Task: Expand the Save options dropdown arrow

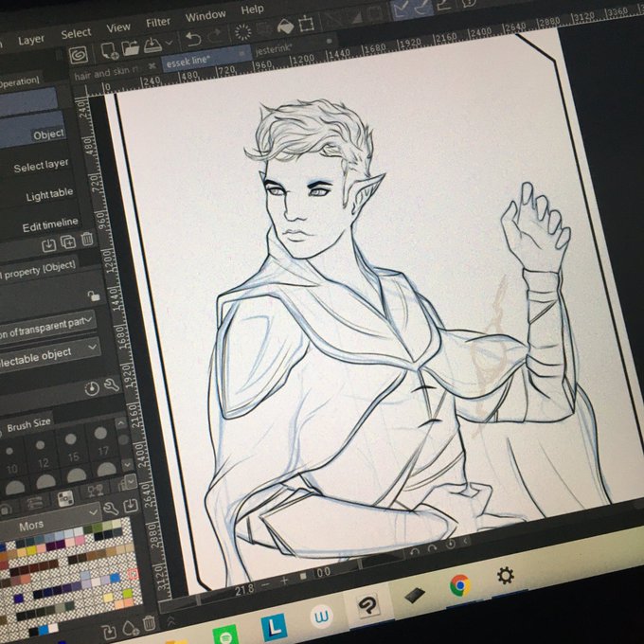Action: [169, 42]
